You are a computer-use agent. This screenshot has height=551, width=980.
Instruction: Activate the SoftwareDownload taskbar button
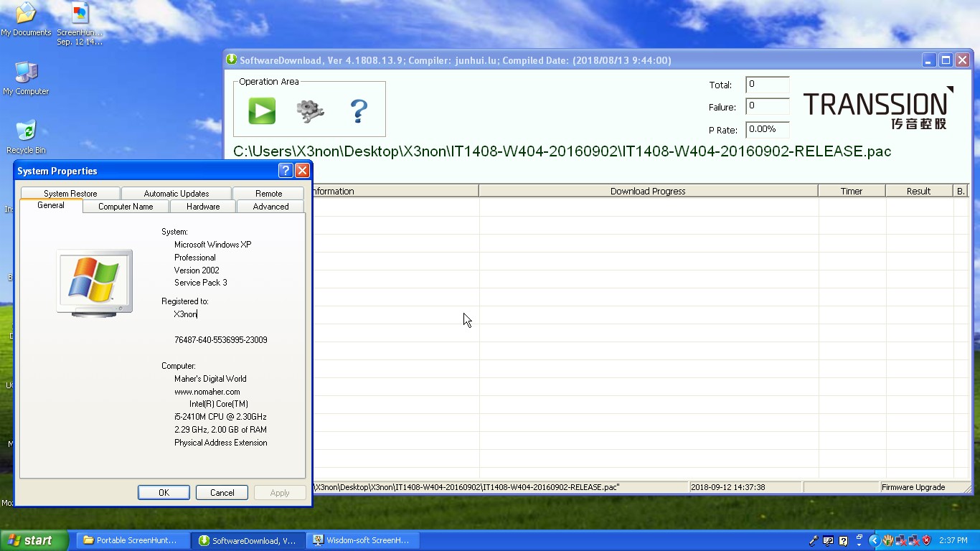pyautogui.click(x=249, y=540)
